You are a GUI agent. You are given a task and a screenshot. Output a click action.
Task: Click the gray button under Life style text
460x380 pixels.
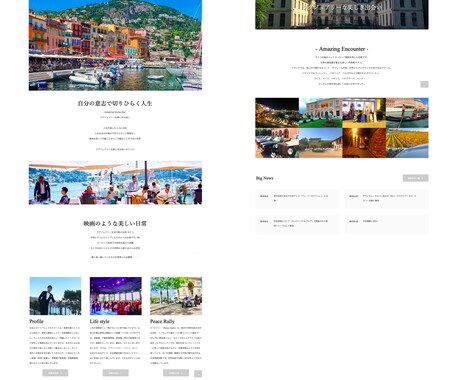tap(116, 373)
